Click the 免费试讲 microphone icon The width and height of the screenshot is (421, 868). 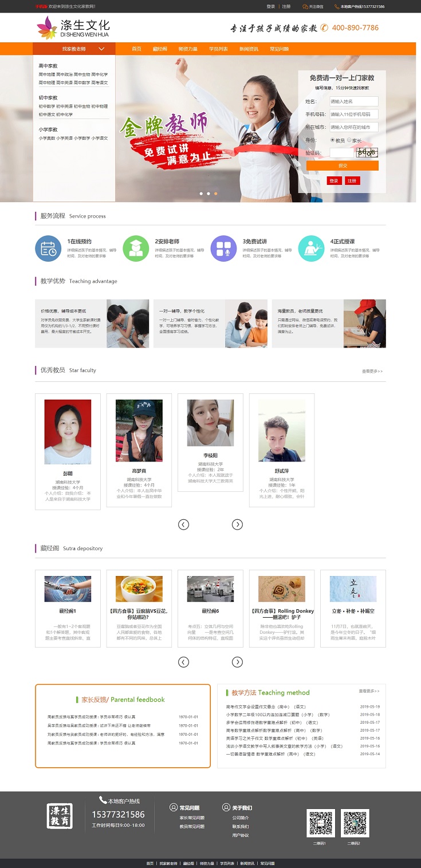pos(223,248)
